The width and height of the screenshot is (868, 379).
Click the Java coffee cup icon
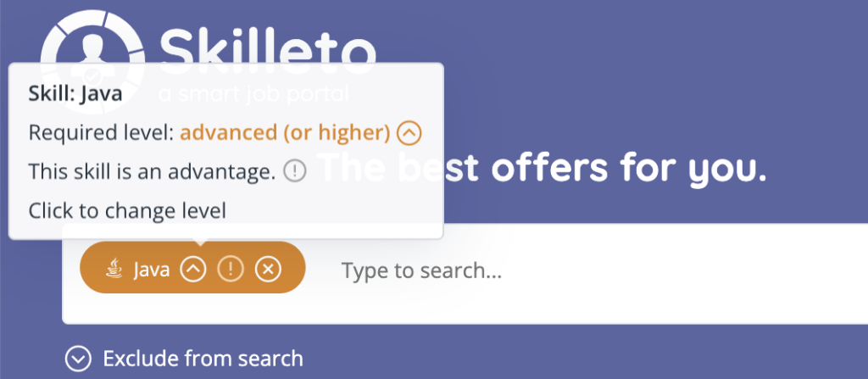[x=113, y=270]
